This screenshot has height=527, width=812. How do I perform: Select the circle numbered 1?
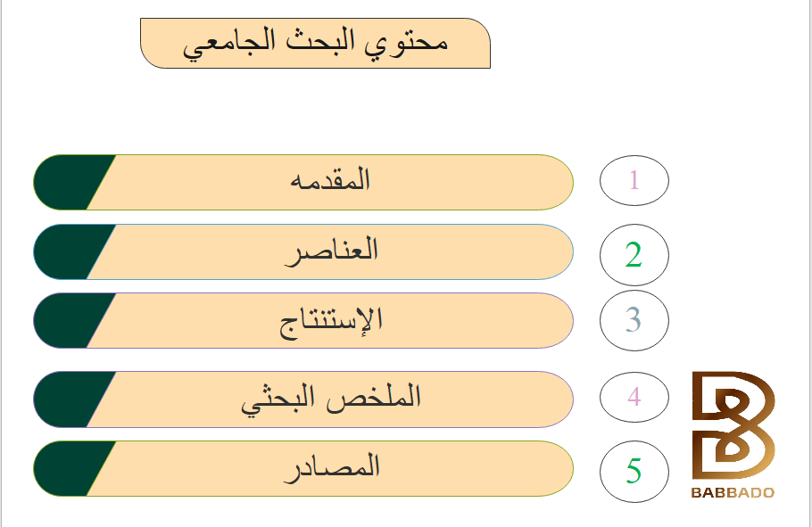tap(634, 181)
